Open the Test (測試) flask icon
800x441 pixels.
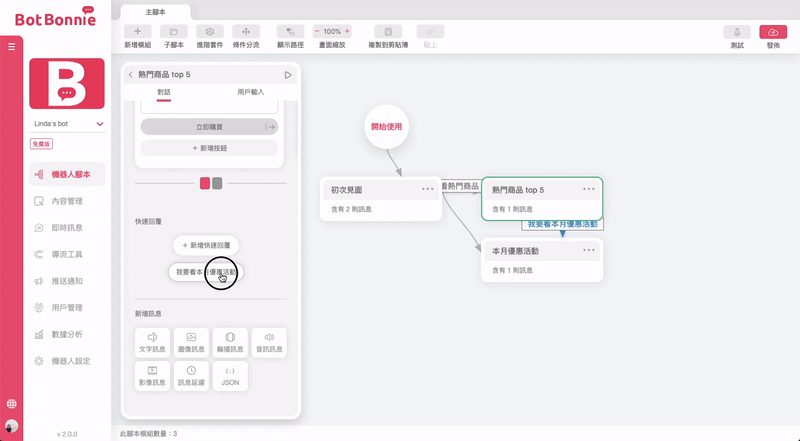[x=737, y=32]
